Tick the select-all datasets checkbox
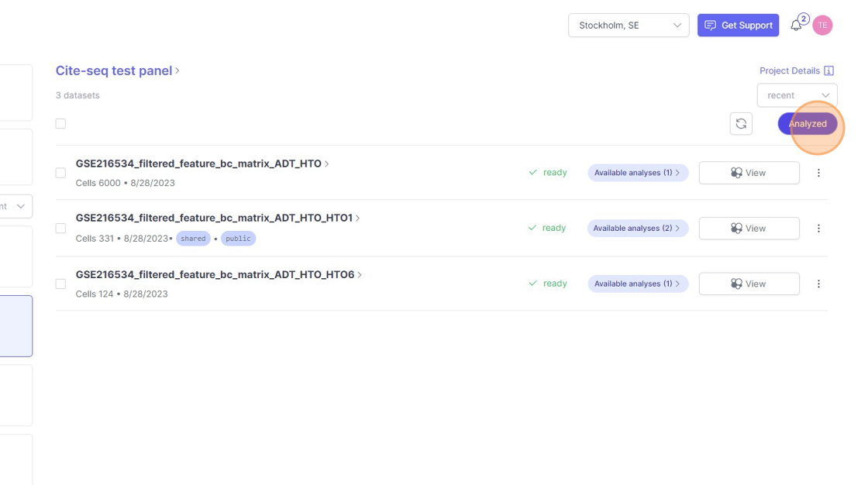Screen dimensions: 868x485 point(60,124)
